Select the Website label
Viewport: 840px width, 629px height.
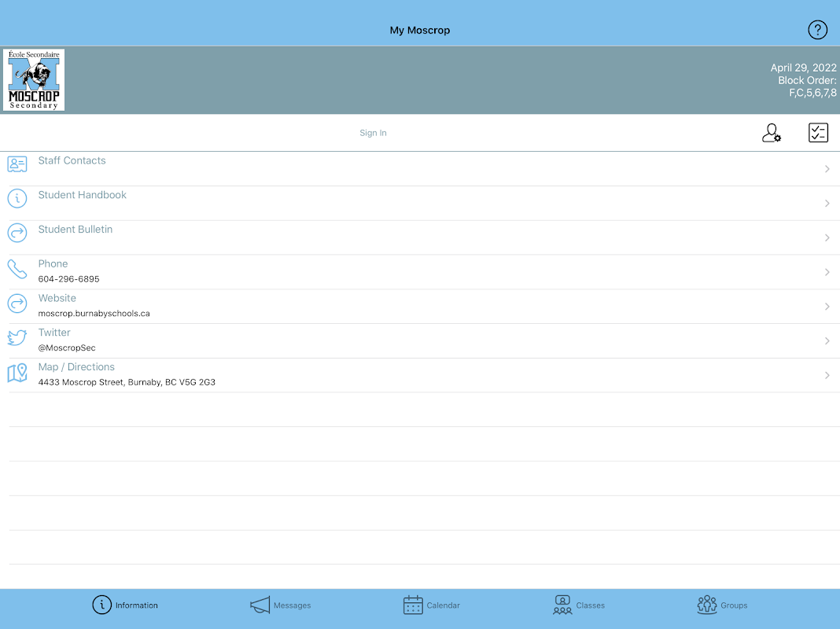(57, 298)
